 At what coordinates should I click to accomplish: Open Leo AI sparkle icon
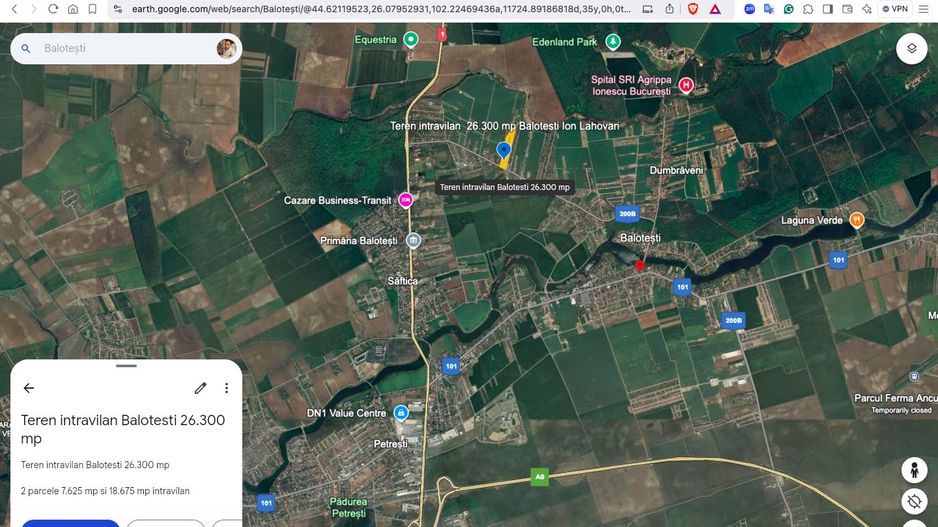point(867,9)
